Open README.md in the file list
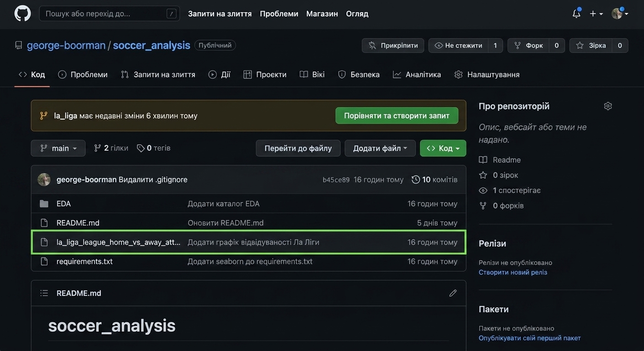Image resolution: width=644 pixels, height=351 pixels. [x=78, y=223]
